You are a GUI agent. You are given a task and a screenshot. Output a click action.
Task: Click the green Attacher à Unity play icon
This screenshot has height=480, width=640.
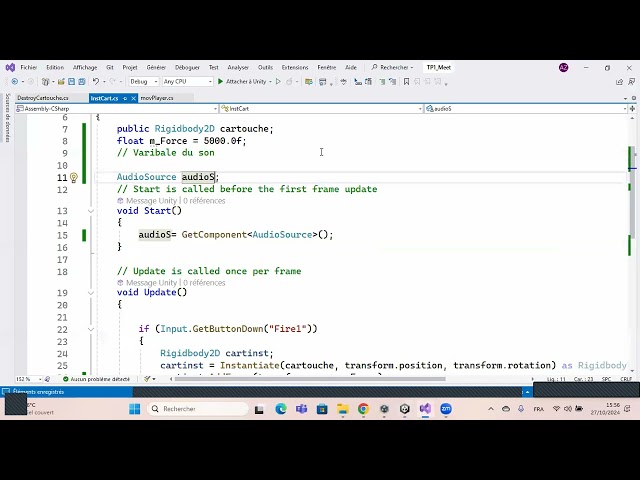[220, 82]
